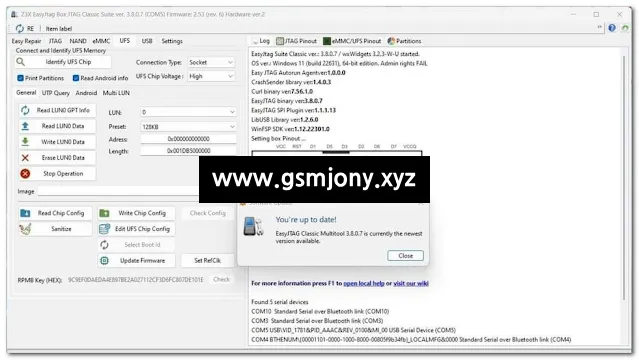Open the Android sub-tab
The height and width of the screenshot is (360, 639).
(86, 93)
